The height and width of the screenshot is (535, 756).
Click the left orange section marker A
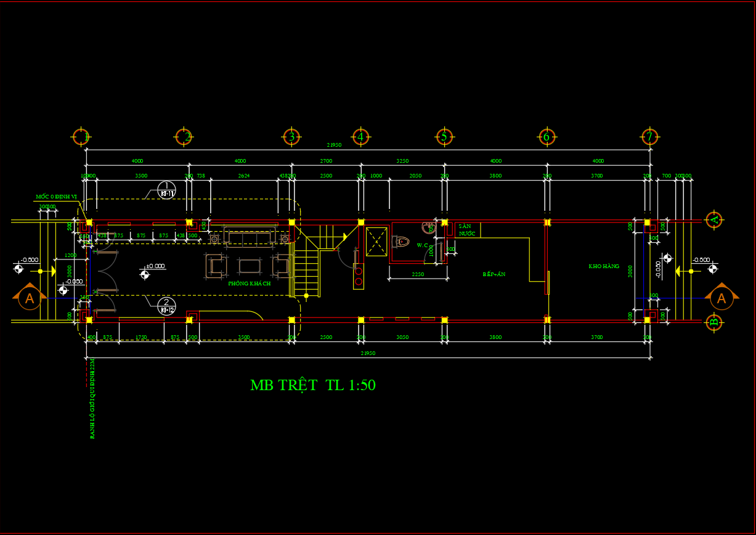(29, 298)
